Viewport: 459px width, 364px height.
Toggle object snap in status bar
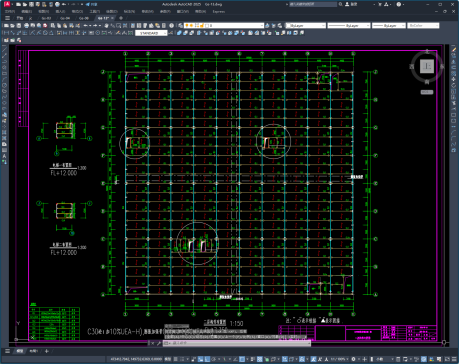point(242,359)
